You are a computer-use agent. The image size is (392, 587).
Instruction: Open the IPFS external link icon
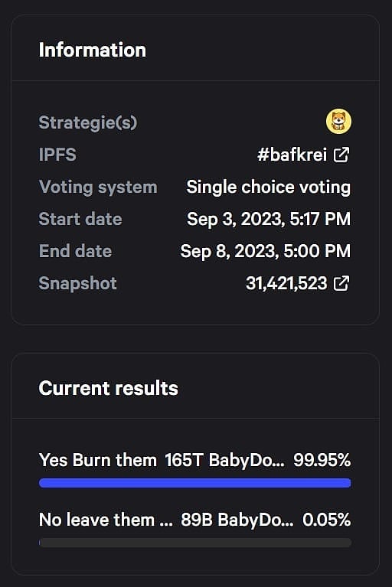click(x=341, y=155)
